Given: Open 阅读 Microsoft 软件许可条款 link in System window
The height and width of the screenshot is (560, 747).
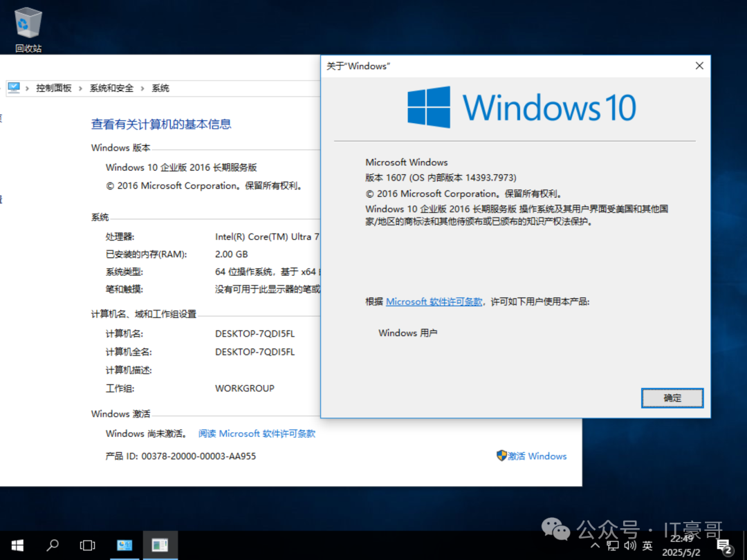Looking at the screenshot, I should 257,433.
